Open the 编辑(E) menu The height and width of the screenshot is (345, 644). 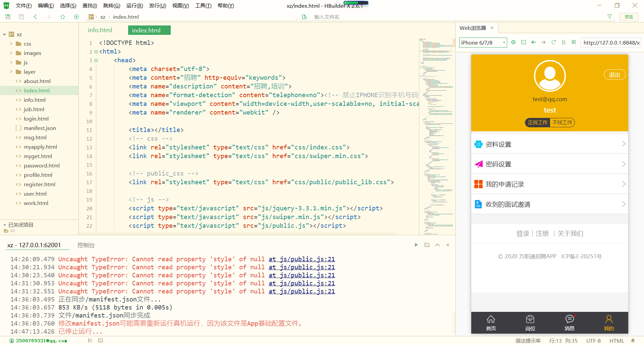(x=46, y=6)
